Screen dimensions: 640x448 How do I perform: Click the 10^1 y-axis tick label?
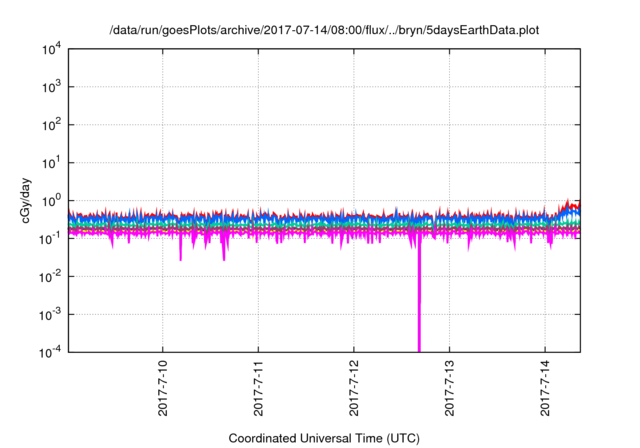(51, 163)
